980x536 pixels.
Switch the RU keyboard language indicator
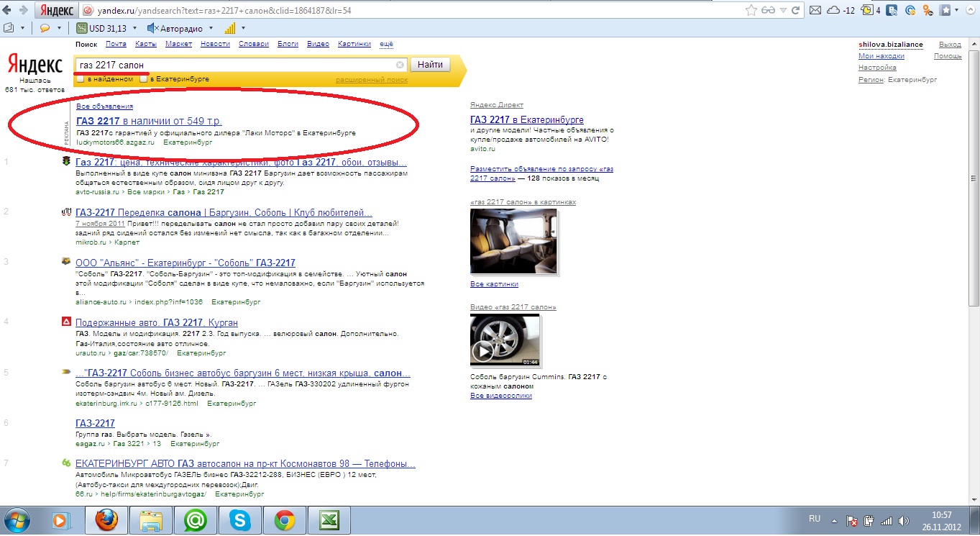[815, 519]
